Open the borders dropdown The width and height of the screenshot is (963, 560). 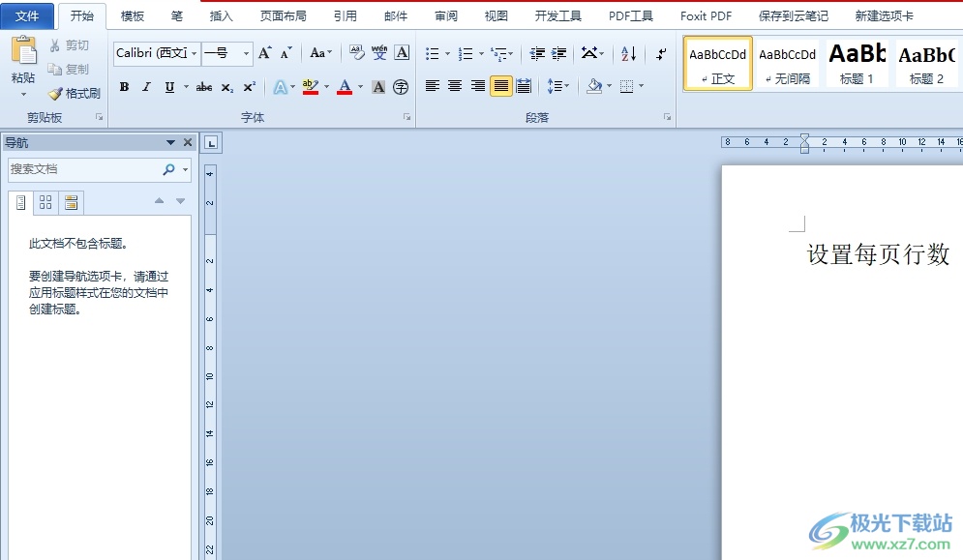641,86
